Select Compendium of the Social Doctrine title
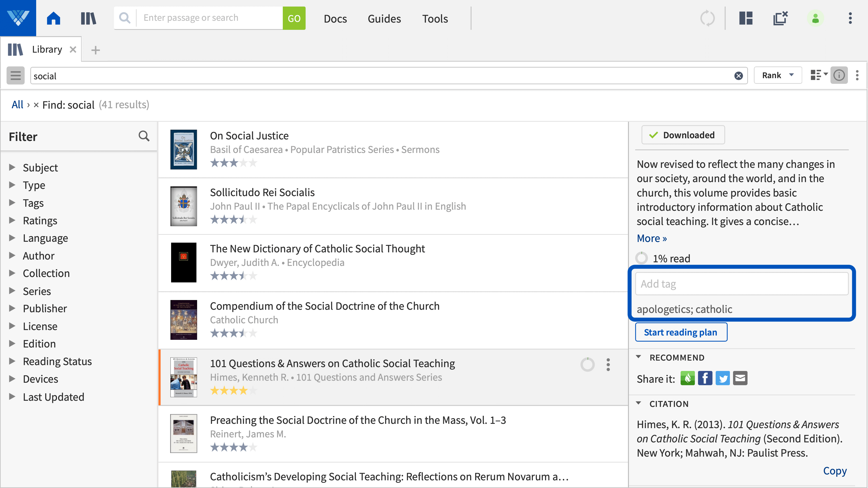This screenshot has height=488, width=868. 325,306
